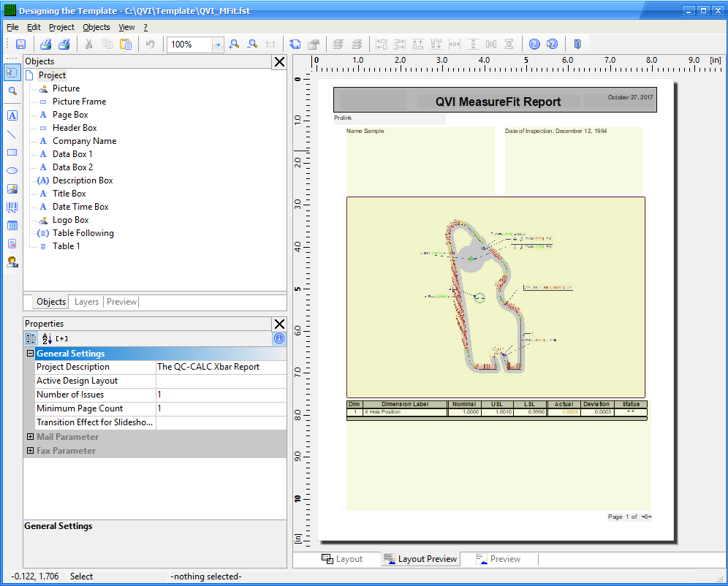Pick the Formatted Text tool
Image resolution: width=728 pixels, height=586 pixels.
coord(12,244)
